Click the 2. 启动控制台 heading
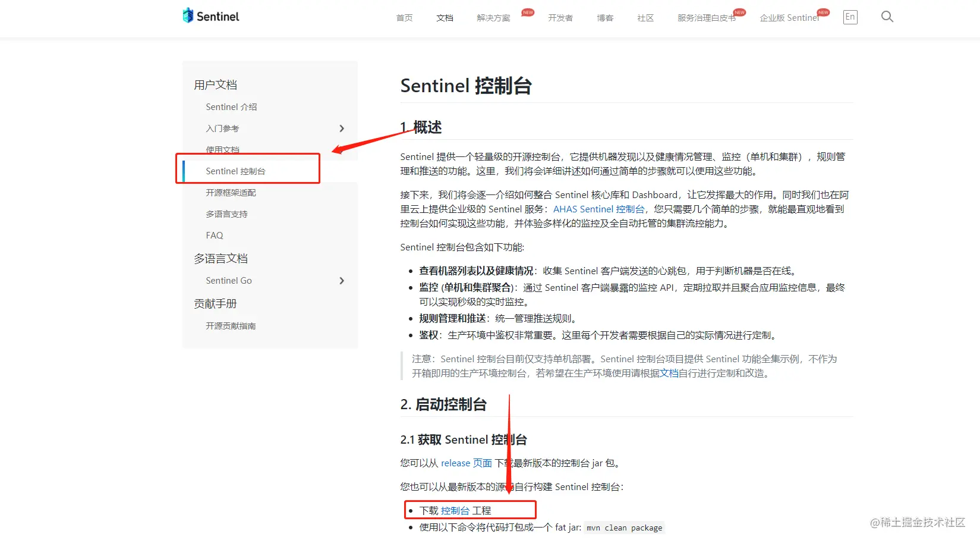 tap(443, 404)
